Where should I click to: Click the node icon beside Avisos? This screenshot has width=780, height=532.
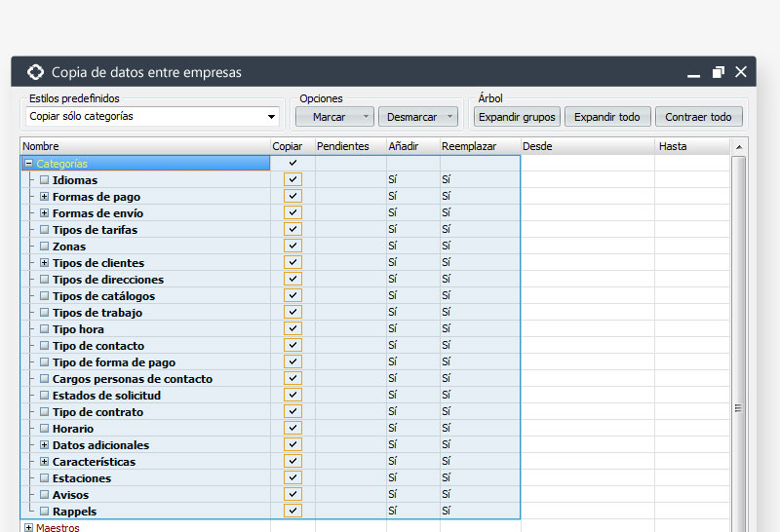click(x=44, y=495)
